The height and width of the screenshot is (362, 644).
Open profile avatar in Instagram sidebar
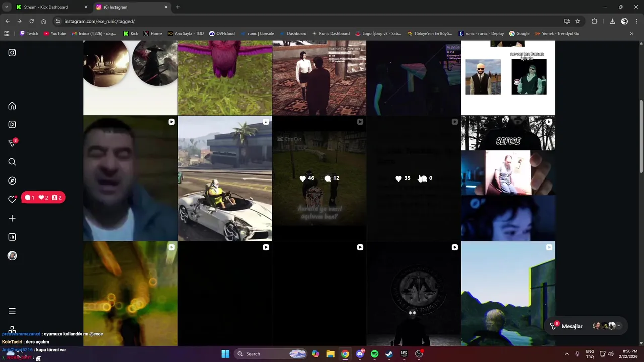[12, 256]
